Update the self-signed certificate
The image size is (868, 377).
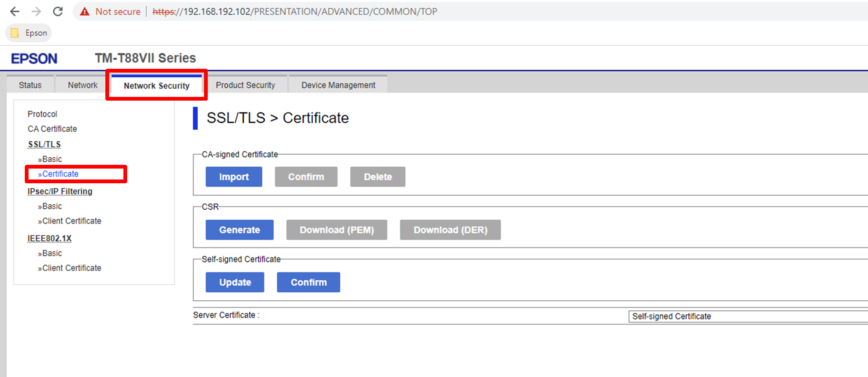click(x=235, y=282)
